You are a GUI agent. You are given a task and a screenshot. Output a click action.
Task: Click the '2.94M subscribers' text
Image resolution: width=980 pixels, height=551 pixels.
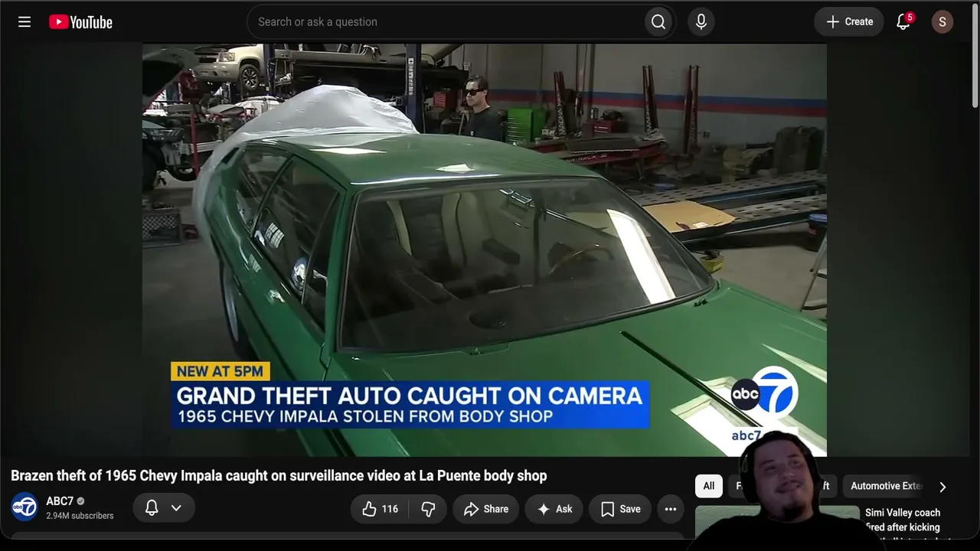point(80,516)
